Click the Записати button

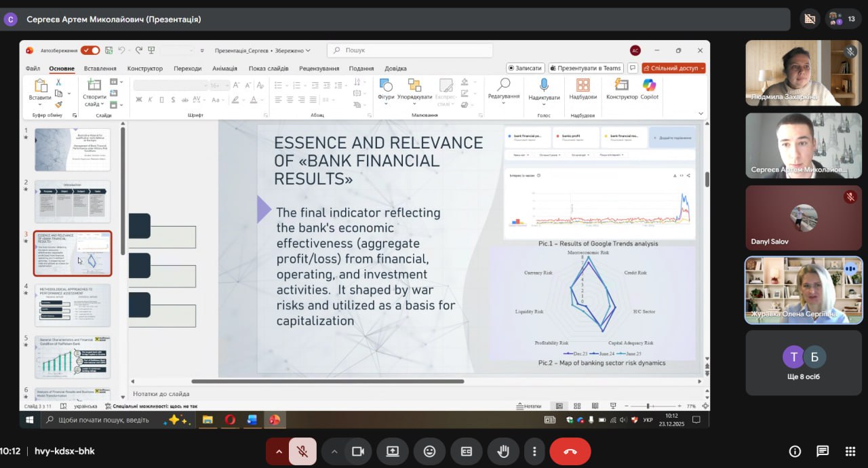click(x=525, y=68)
